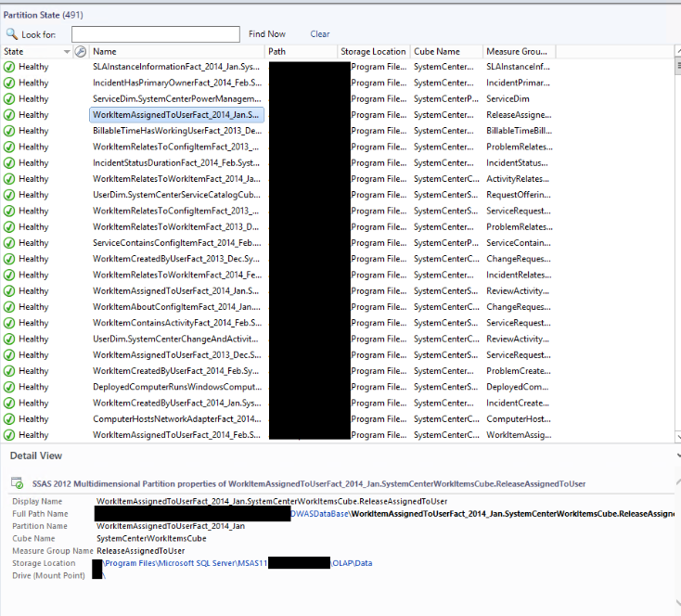The image size is (681, 616).
Task: Click the search magnifier icon beside Look for
Action: point(12,34)
